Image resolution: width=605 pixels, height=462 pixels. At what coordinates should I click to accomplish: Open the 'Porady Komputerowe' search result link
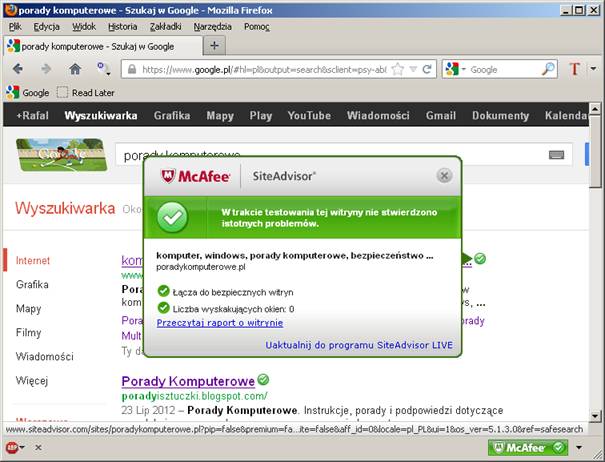click(188, 381)
